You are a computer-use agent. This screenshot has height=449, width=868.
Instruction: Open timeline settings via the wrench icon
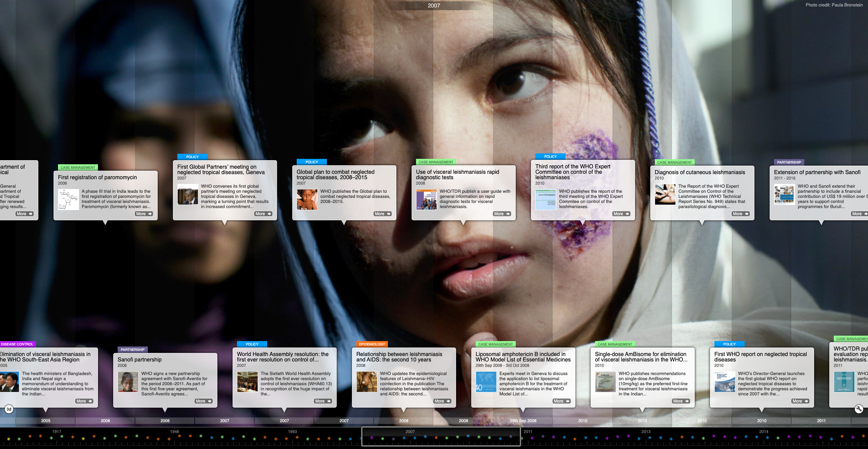[x=859, y=409]
